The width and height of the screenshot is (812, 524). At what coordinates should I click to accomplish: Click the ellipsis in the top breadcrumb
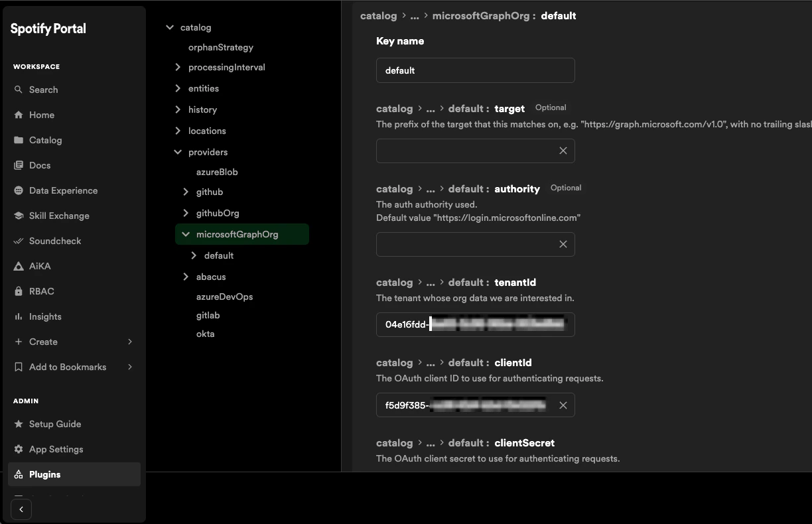[x=415, y=15]
